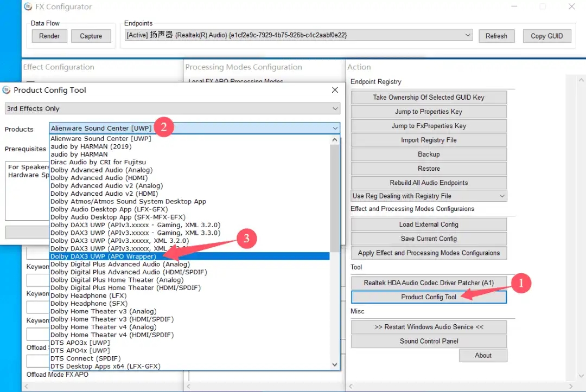This screenshot has height=392, width=586.
Task: Click the FX Configurator app icon in title bar
Action: click(x=28, y=7)
